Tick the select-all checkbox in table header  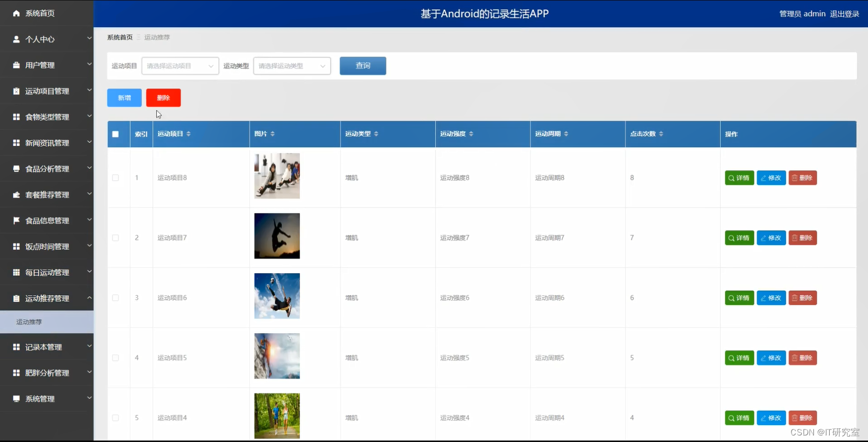(x=115, y=134)
